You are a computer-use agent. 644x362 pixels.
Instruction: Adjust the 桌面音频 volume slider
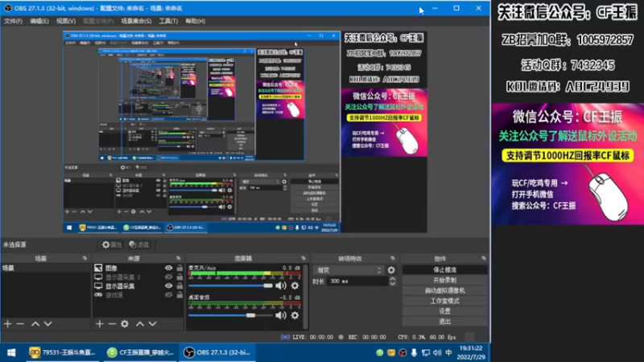pos(230,315)
